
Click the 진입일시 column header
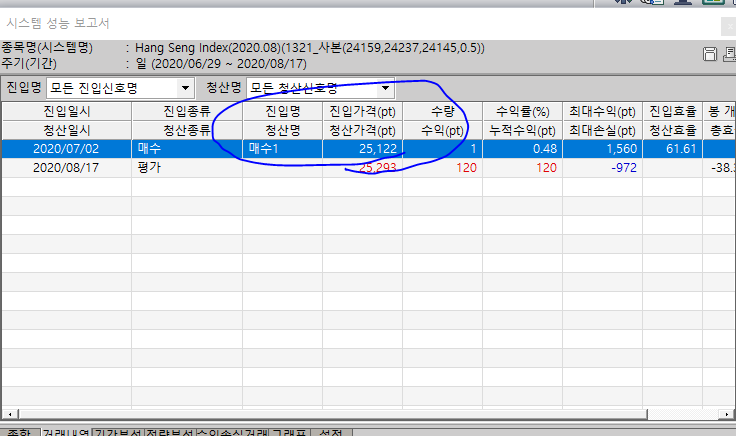click(66, 110)
